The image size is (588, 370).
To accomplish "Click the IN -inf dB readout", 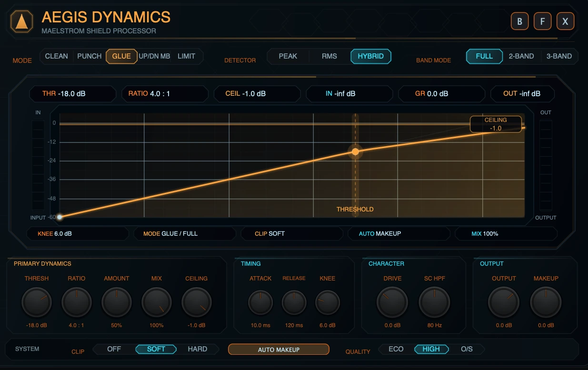I will coord(349,94).
